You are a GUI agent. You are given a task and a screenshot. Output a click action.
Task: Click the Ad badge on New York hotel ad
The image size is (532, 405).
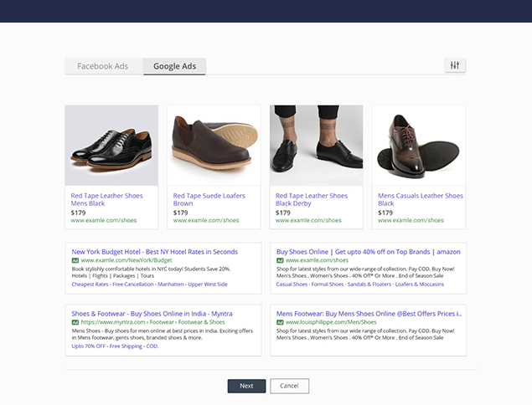[x=75, y=260]
